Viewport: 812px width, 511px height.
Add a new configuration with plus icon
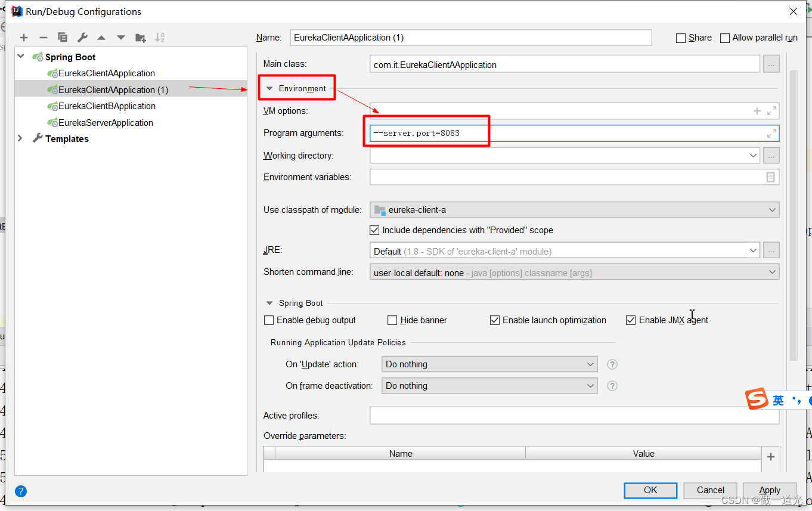[24, 38]
